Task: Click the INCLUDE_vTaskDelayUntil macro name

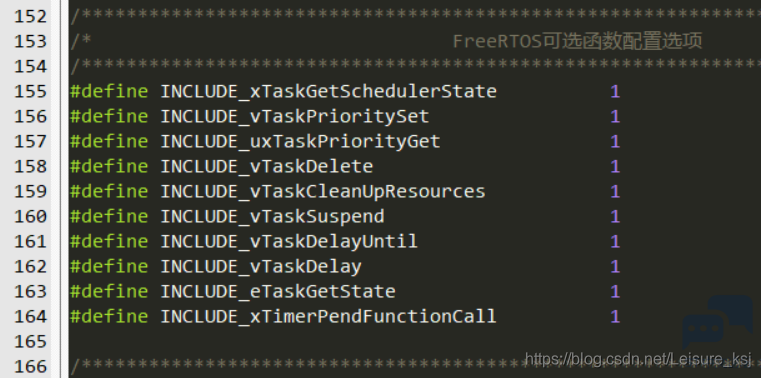Action: click(x=289, y=241)
